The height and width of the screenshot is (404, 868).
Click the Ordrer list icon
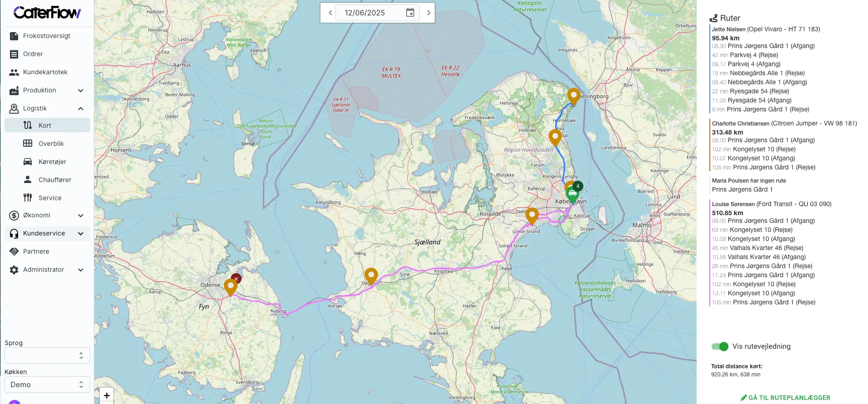click(14, 54)
